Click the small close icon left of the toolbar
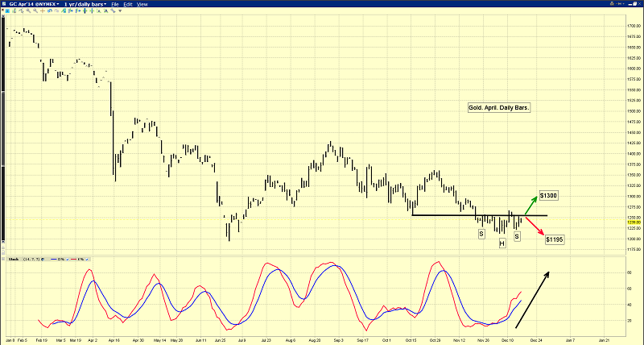This screenshot has width=644, height=345. tap(2, 9)
